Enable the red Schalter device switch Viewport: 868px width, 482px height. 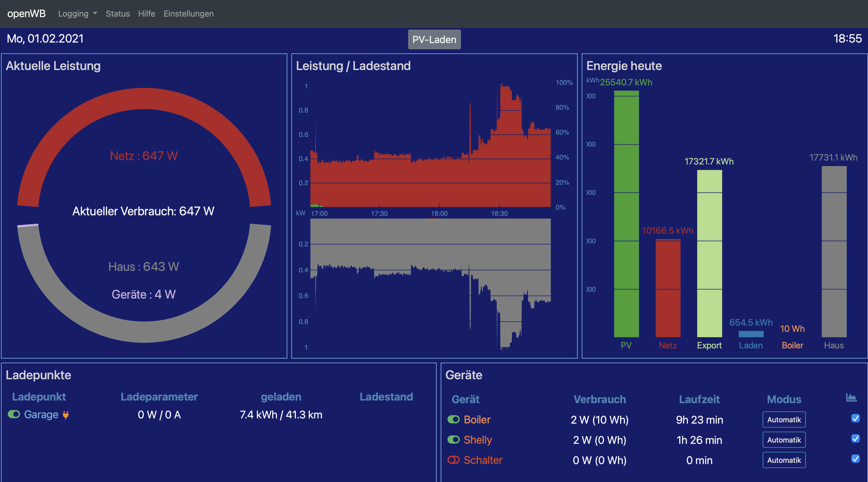click(453, 460)
